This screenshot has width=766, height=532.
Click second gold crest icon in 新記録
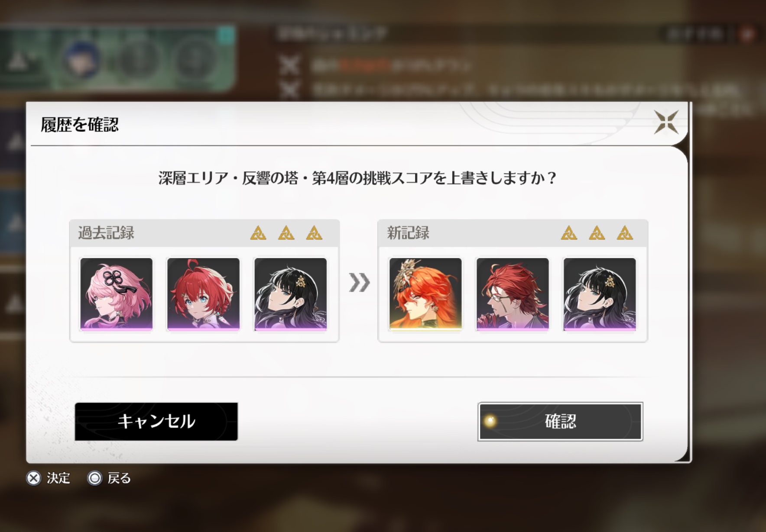tap(597, 233)
